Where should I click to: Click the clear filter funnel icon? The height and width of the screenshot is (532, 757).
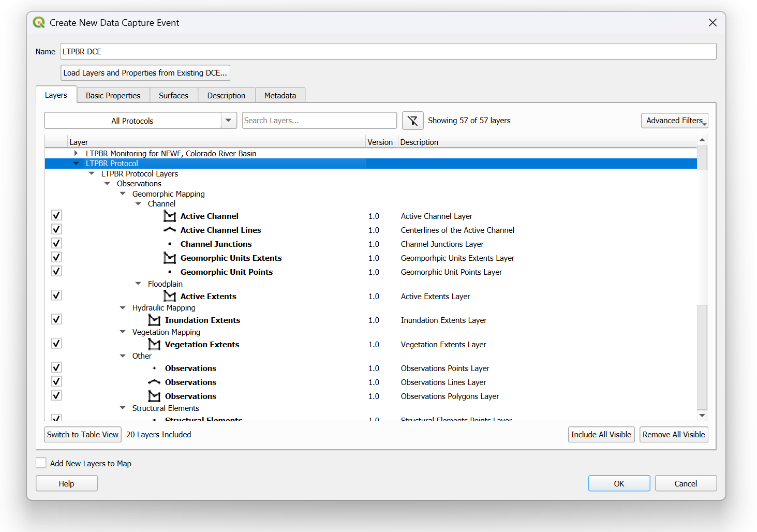(412, 121)
